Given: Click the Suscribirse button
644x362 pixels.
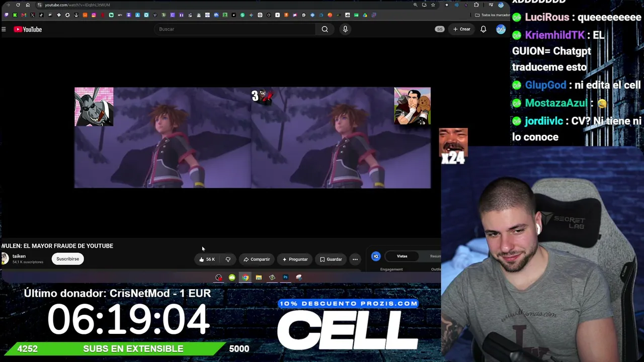Looking at the screenshot, I should 68,259.
